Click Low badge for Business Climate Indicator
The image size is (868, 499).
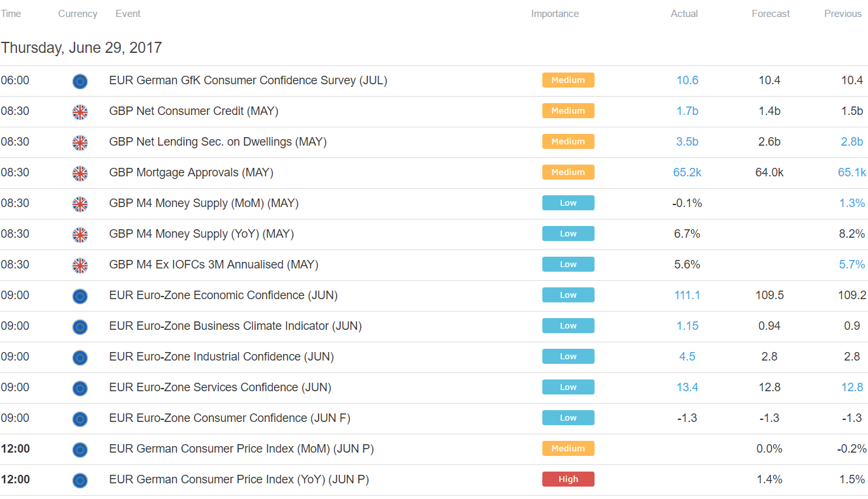point(568,326)
